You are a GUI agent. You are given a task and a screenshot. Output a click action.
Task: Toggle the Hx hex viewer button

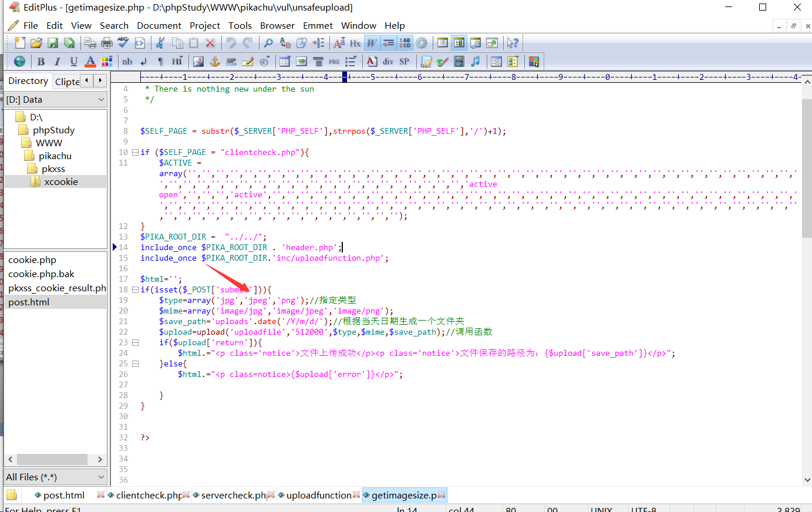tap(355, 43)
